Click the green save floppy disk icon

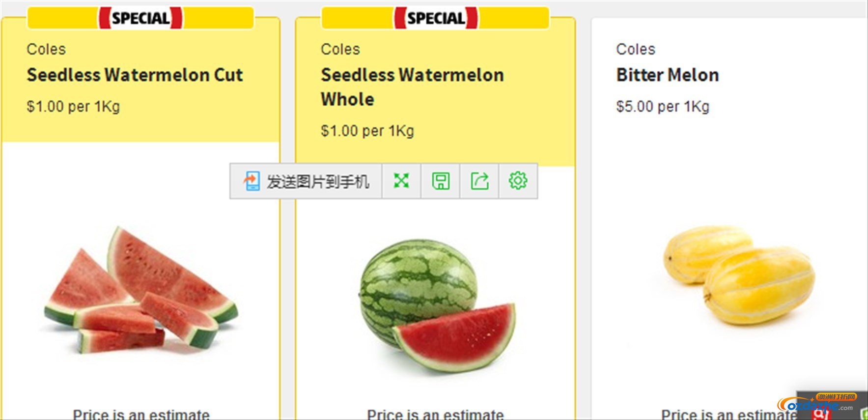click(x=441, y=181)
